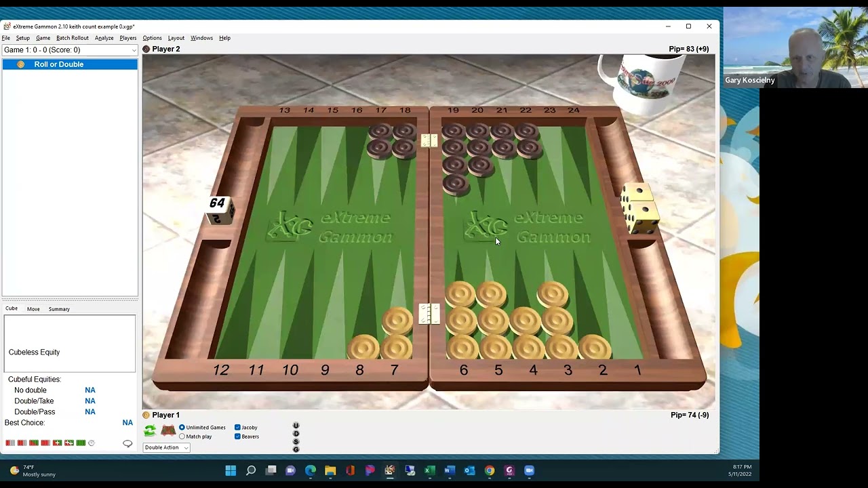
Task: Click the round D button
Action: coord(296,434)
